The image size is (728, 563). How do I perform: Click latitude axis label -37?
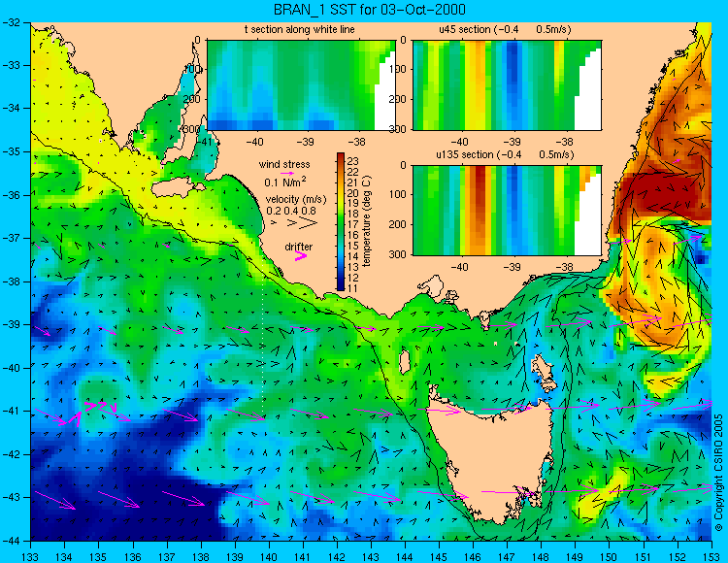point(11,238)
